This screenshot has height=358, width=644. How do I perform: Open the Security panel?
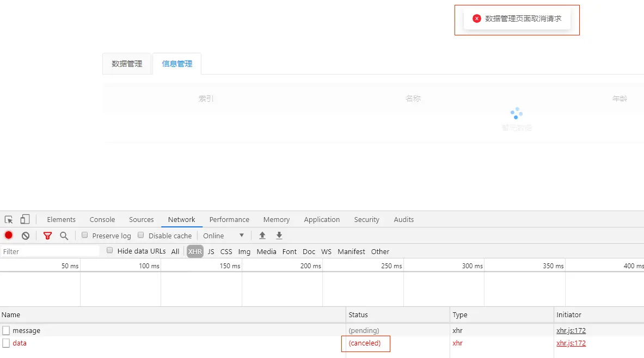[x=367, y=220]
